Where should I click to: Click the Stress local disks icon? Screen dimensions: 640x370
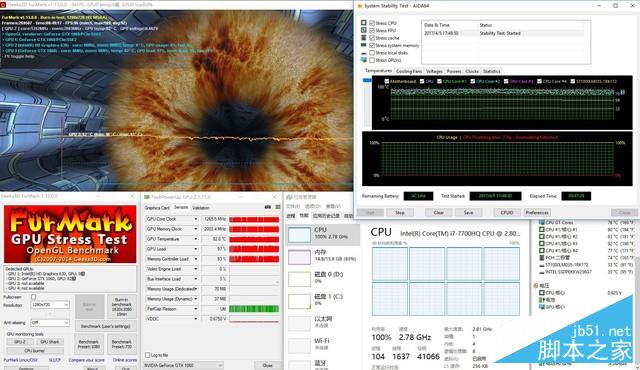(x=364, y=53)
